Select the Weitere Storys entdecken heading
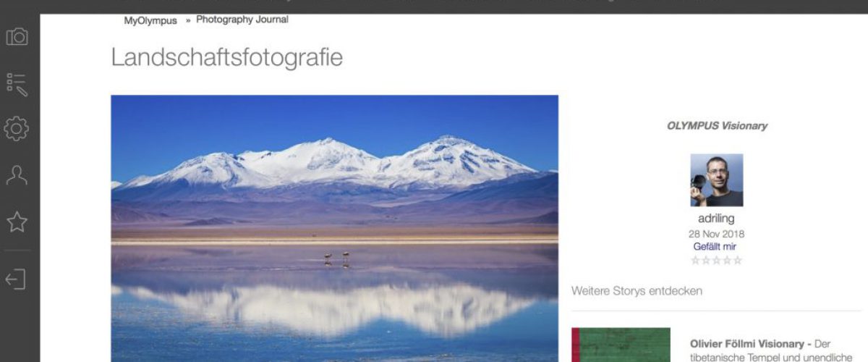Viewport: 868px width, 362px height. (637, 291)
